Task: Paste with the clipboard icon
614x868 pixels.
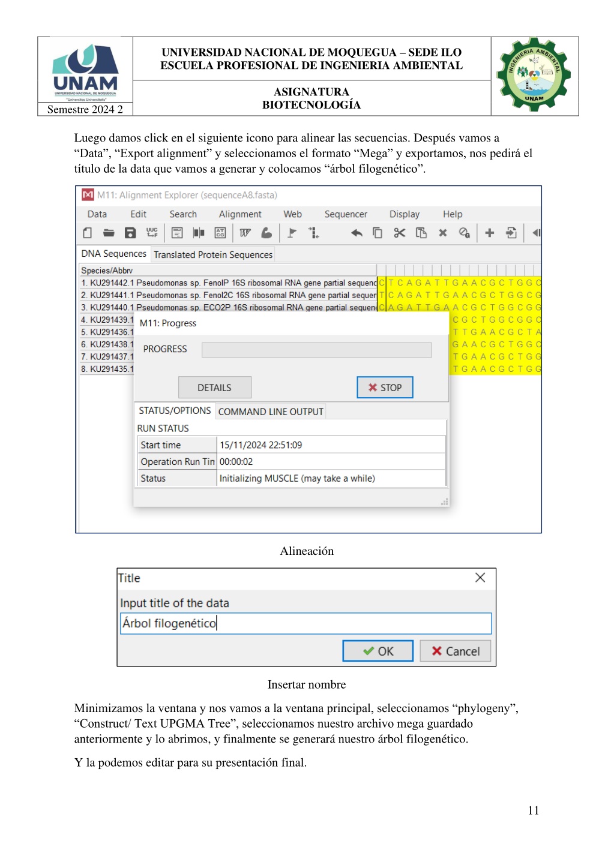Action: point(421,233)
